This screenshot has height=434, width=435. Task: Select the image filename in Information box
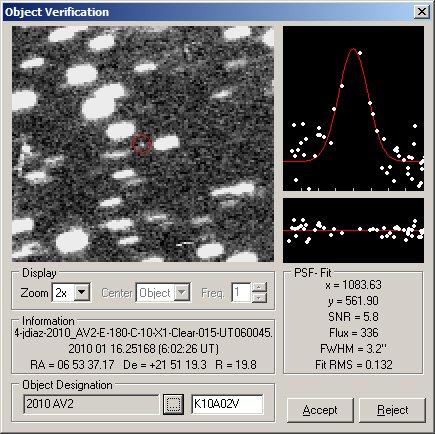[143, 333]
